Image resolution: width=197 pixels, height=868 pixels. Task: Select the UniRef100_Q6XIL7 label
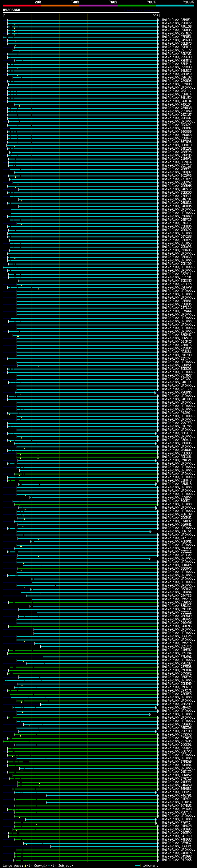pyautogui.click(x=177, y=91)
